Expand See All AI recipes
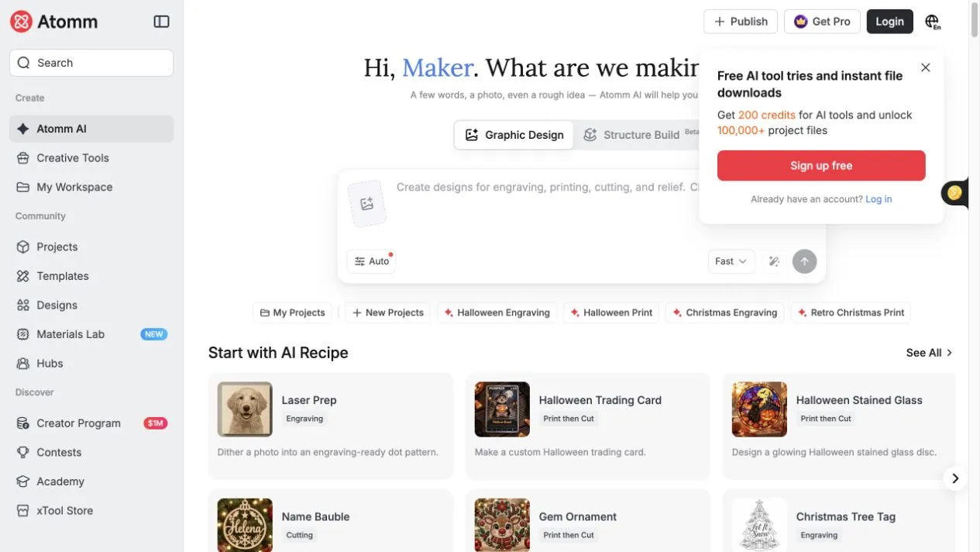 929,353
